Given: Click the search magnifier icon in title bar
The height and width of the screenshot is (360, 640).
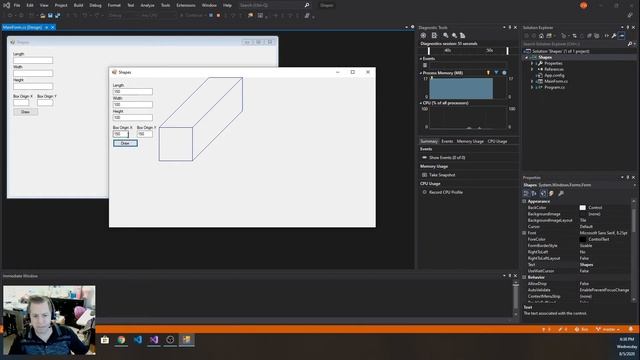Looking at the screenshot, I should pyautogui.click(x=307, y=5).
